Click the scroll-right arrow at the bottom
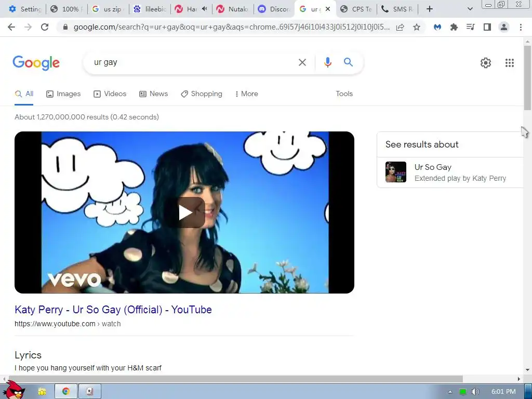 tap(519, 379)
